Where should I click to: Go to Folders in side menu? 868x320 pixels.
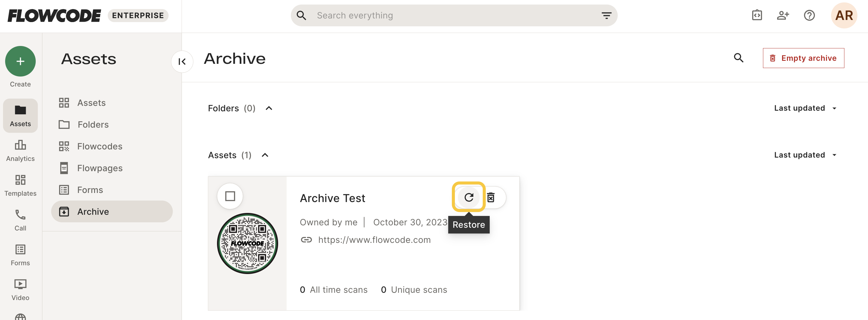point(112,125)
